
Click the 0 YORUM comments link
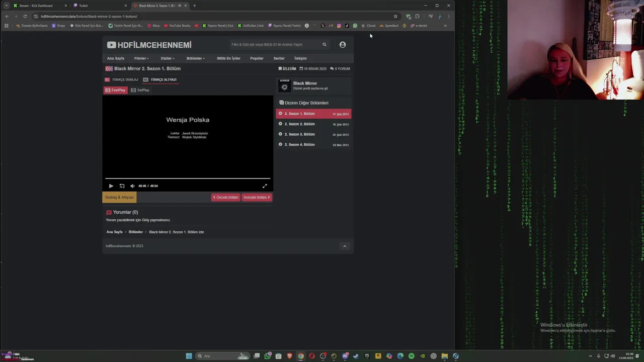340,69
